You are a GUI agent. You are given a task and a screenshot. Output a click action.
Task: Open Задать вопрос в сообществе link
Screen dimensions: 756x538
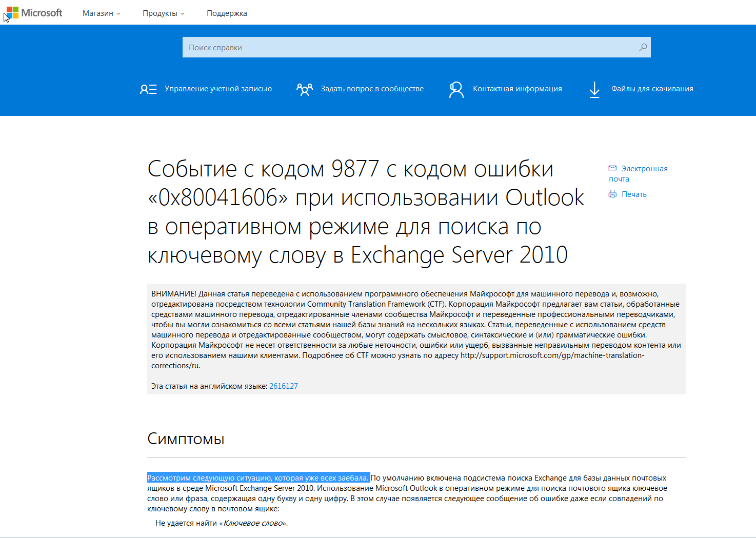[x=372, y=89]
